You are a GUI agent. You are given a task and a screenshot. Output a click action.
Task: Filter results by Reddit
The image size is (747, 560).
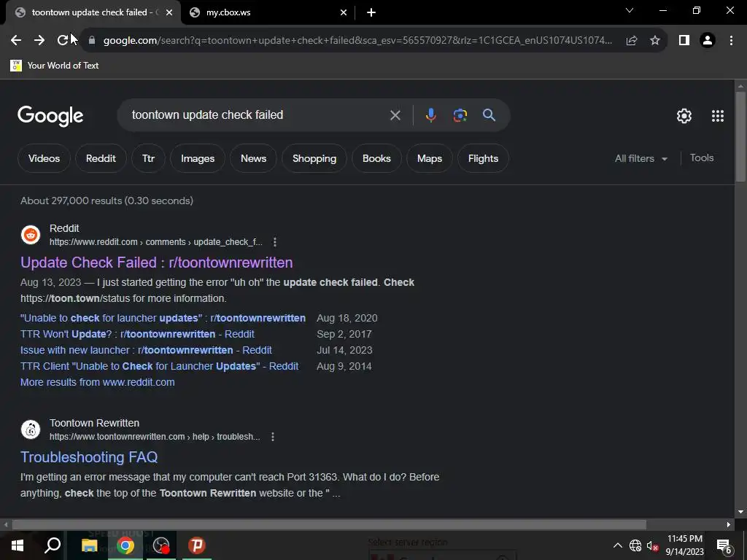[101, 158]
